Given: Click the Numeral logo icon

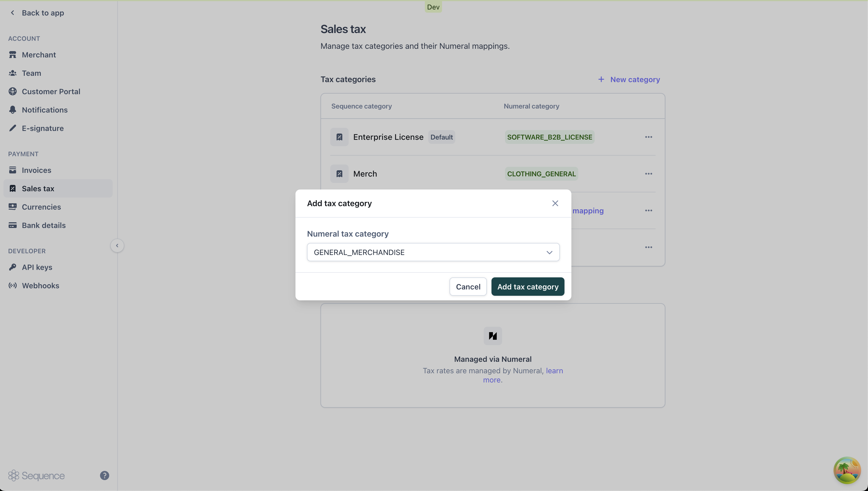Looking at the screenshot, I should [492, 336].
